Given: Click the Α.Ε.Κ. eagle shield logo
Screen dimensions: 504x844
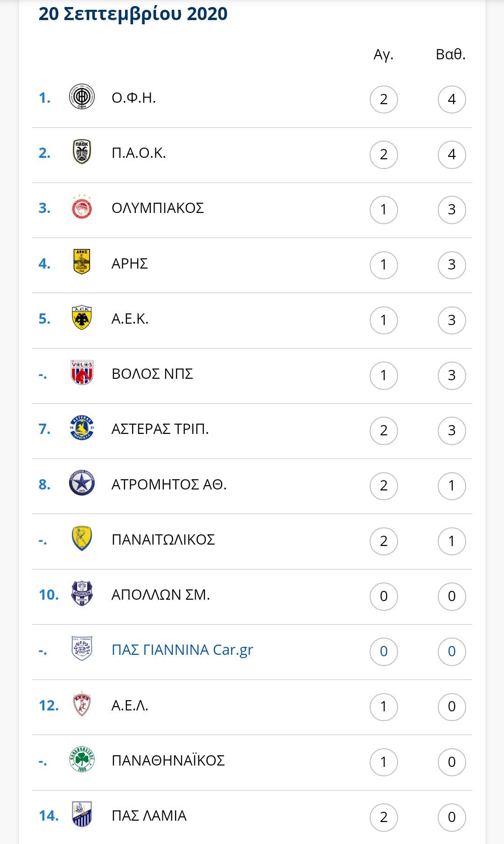Looking at the screenshot, I should [x=82, y=318].
